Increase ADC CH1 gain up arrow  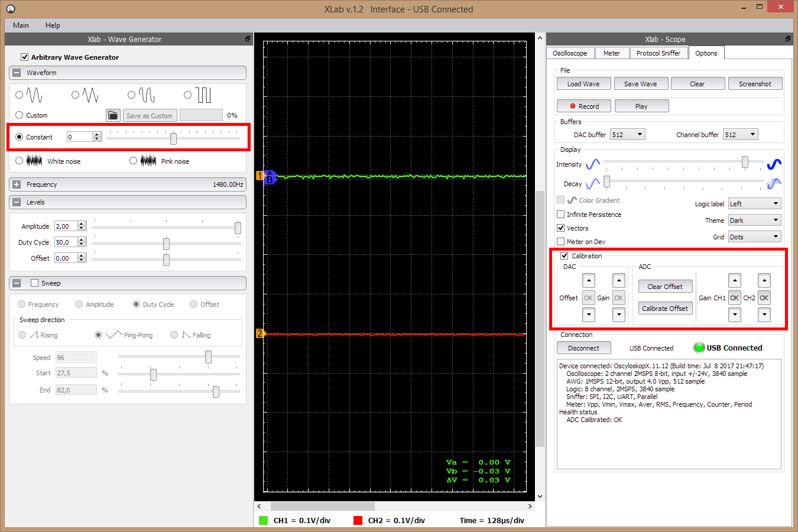[735, 280]
